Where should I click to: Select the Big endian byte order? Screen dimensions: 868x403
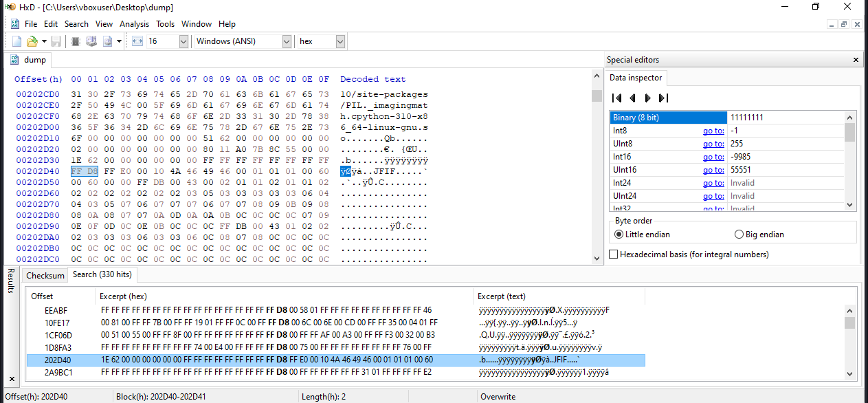point(739,235)
